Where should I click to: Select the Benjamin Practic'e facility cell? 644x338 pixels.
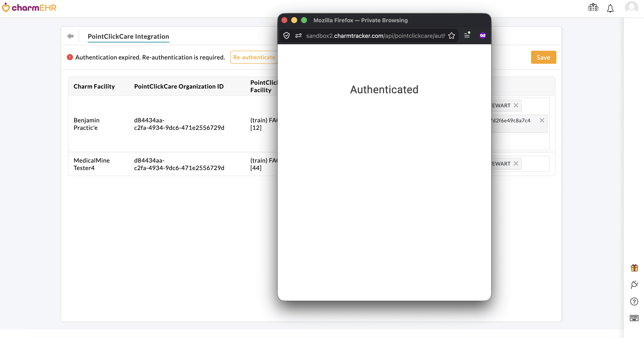point(87,124)
